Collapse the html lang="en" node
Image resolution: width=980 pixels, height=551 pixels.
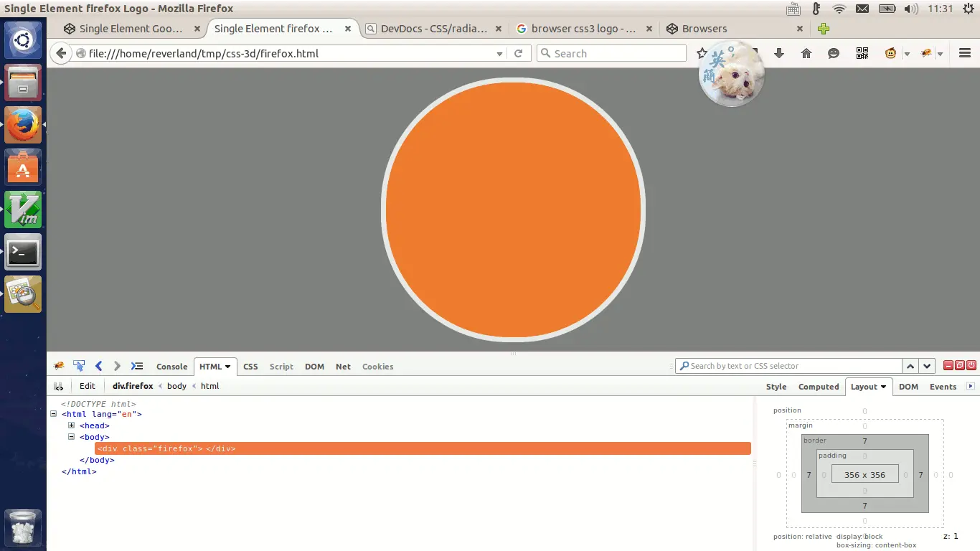(x=54, y=414)
